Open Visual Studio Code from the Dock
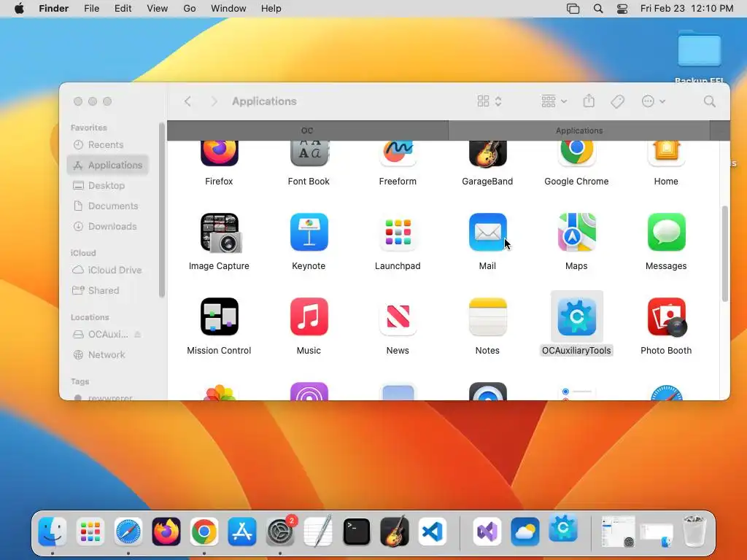Screen dimensions: 747x560 433,531
